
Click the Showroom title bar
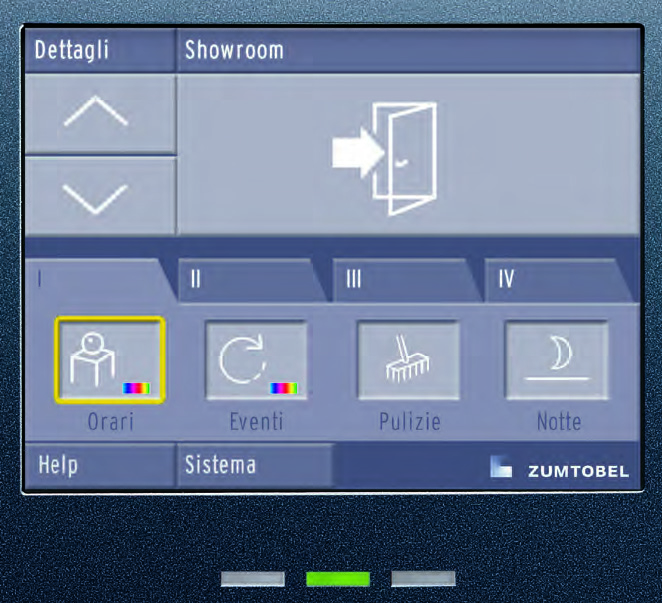point(408,50)
